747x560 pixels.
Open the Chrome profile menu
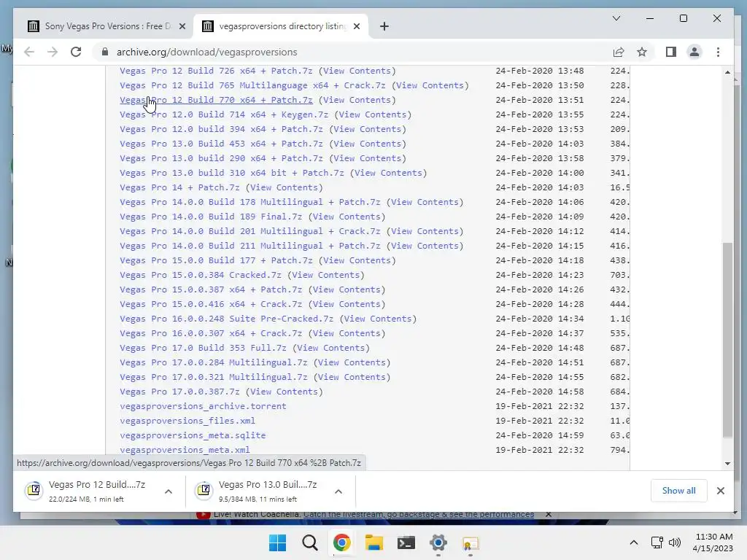(x=694, y=52)
